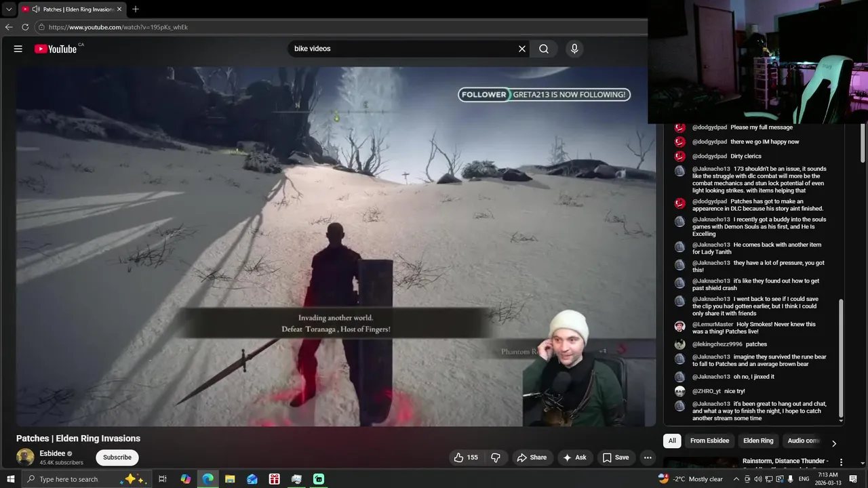Show next chips with the right chevron
The height and width of the screenshot is (488, 868).
(x=834, y=443)
